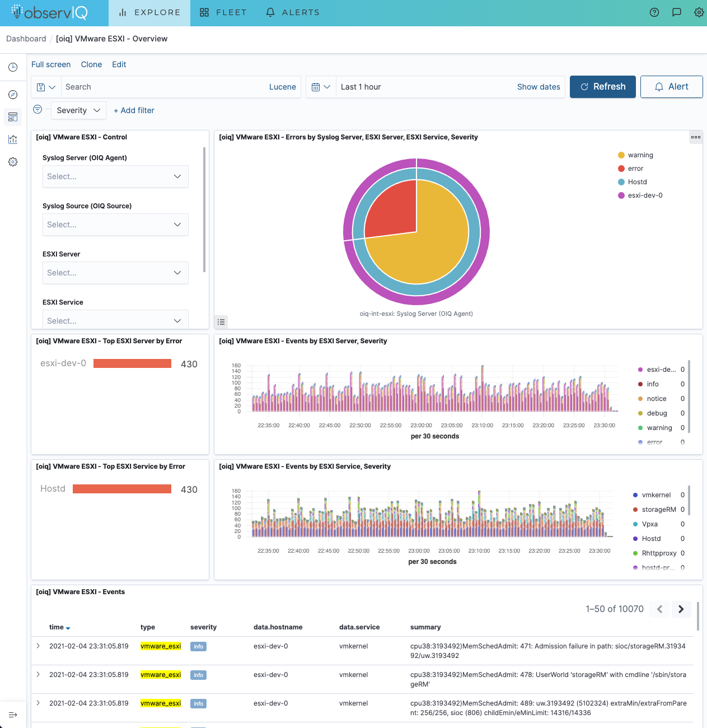Click the clock recent icon in sidebar
Image resolution: width=707 pixels, height=728 pixels.
13,67
